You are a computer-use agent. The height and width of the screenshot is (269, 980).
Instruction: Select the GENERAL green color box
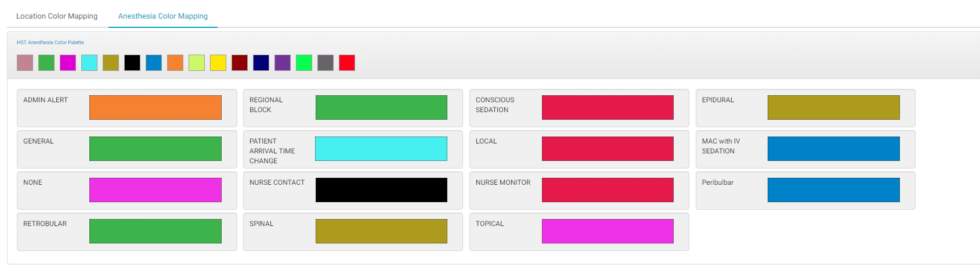pyautogui.click(x=156, y=149)
